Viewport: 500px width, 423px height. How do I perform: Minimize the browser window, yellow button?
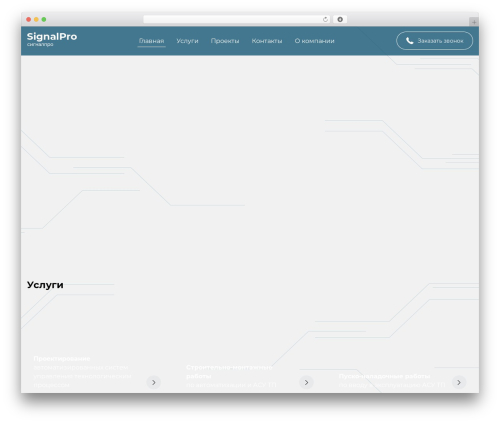tap(36, 19)
